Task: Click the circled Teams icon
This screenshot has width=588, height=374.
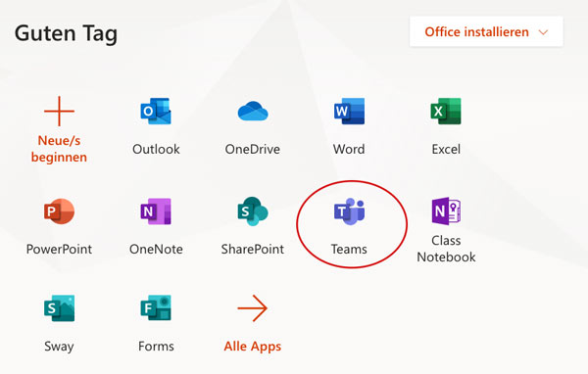Action: coord(349,211)
